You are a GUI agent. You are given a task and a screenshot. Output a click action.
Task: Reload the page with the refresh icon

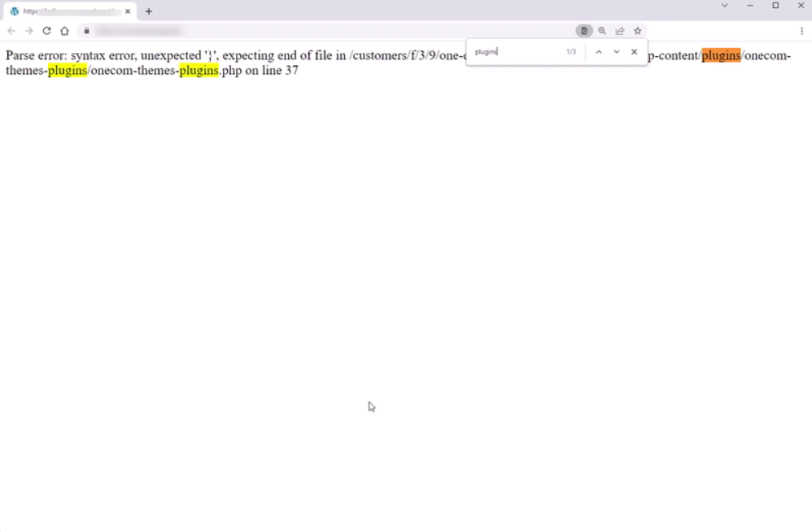pyautogui.click(x=46, y=31)
